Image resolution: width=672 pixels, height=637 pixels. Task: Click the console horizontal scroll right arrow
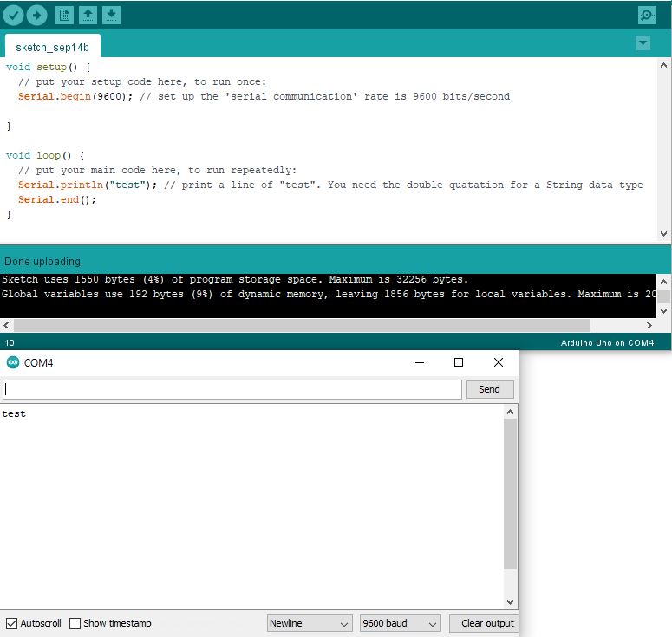point(649,326)
